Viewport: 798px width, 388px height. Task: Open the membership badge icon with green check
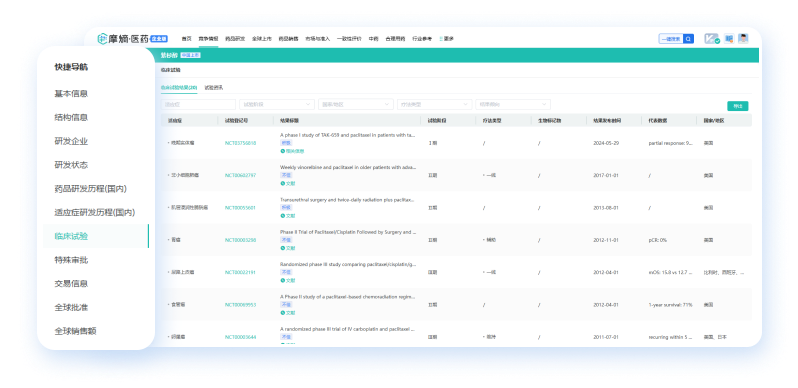point(712,39)
